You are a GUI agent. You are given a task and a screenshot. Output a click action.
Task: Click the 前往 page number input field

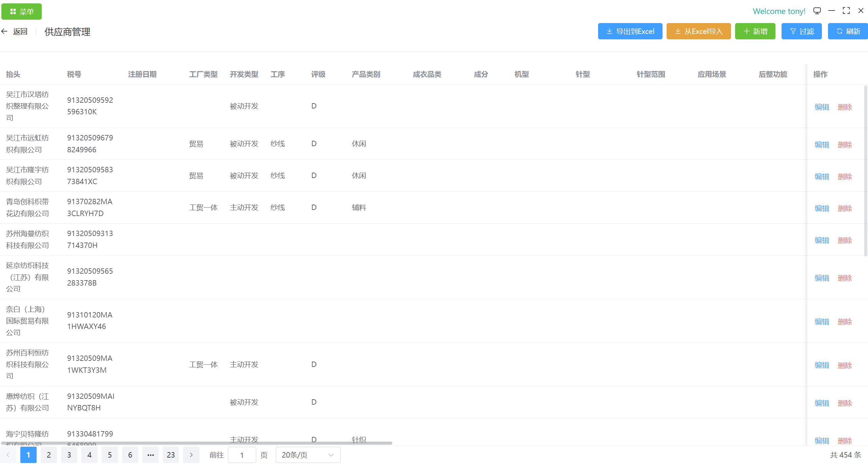[242, 455]
